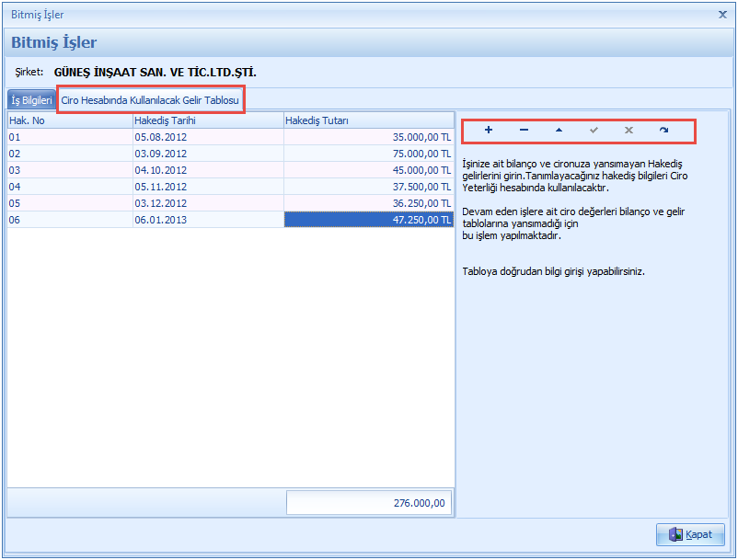738x560 pixels.
Task: Click the X icon to cancel edit
Action: [628, 131]
